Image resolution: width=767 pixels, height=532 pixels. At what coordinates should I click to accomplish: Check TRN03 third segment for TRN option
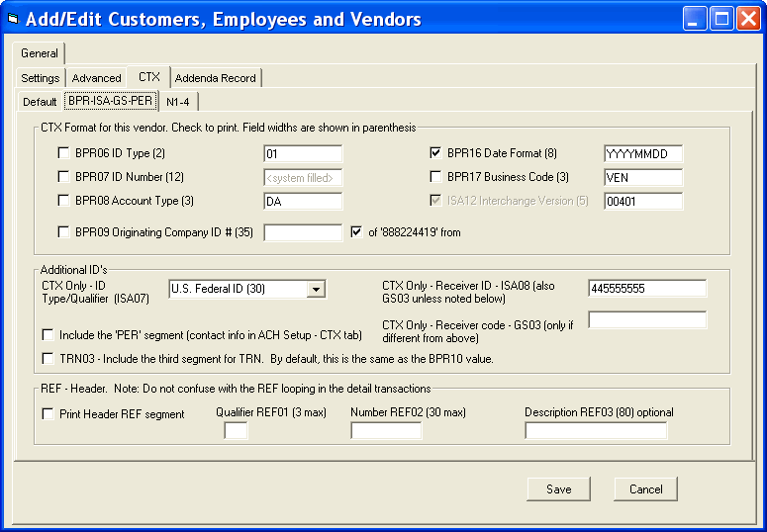tap(48, 359)
